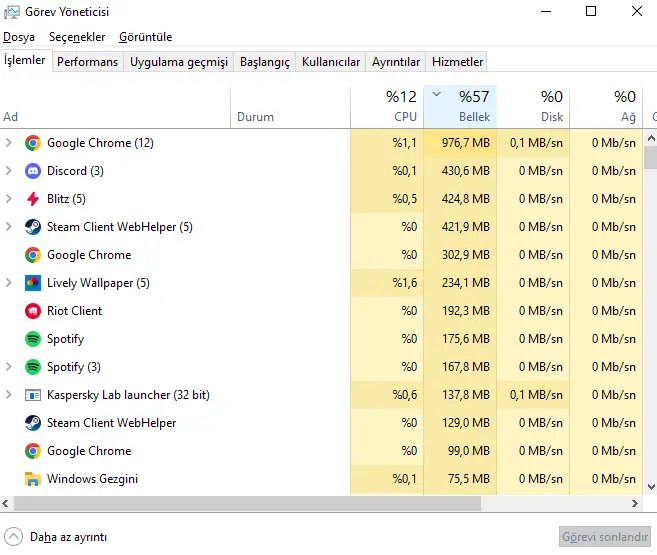657x555 pixels.
Task: Maximize the Görev Yöneticisi window
Action: (x=591, y=11)
